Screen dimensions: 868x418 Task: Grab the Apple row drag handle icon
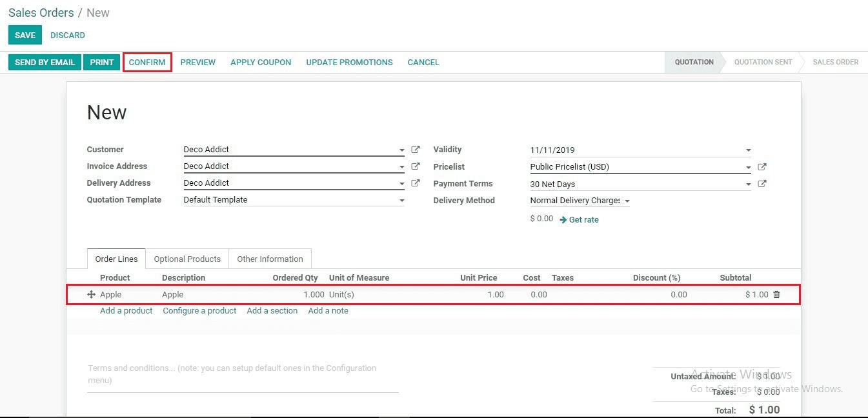pos(91,295)
